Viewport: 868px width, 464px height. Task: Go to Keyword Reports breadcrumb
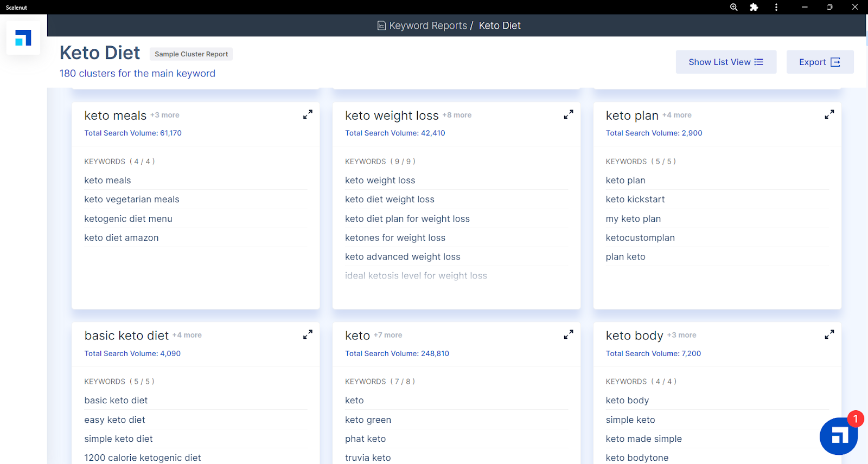[x=427, y=25]
